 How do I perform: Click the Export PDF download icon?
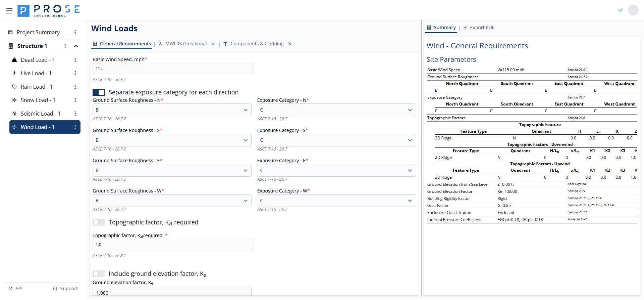465,28
